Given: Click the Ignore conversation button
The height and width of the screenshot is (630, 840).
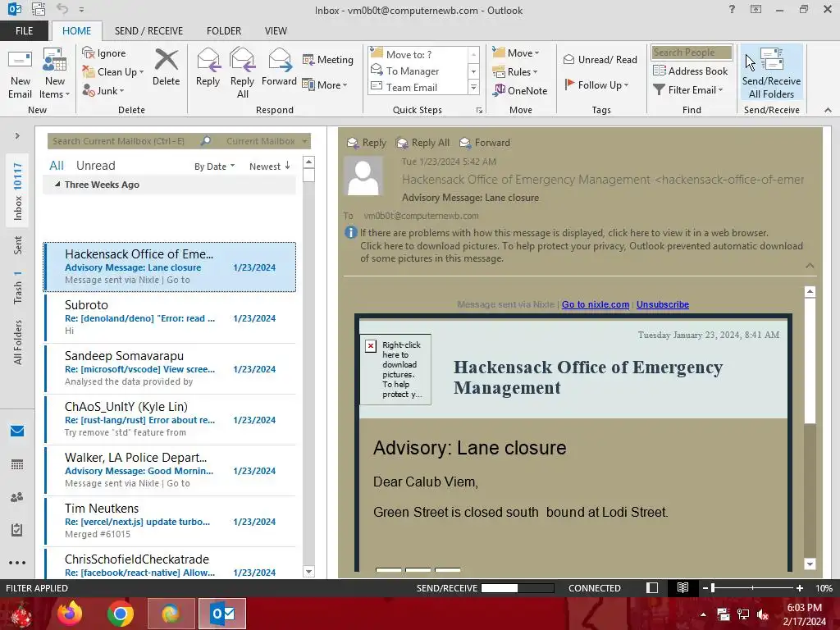Looking at the screenshot, I should (x=104, y=53).
